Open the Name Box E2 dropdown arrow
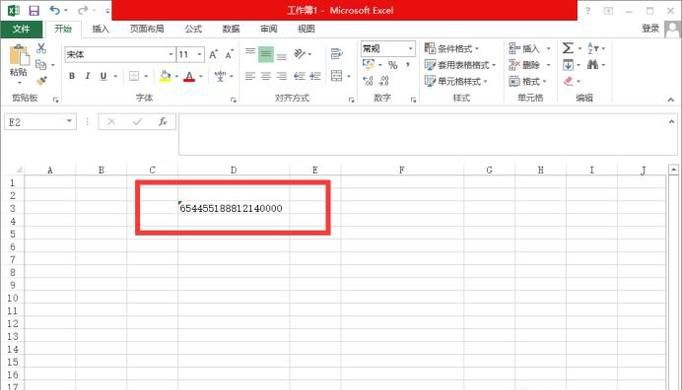Image resolution: width=682 pixels, height=390 pixels. click(69, 121)
